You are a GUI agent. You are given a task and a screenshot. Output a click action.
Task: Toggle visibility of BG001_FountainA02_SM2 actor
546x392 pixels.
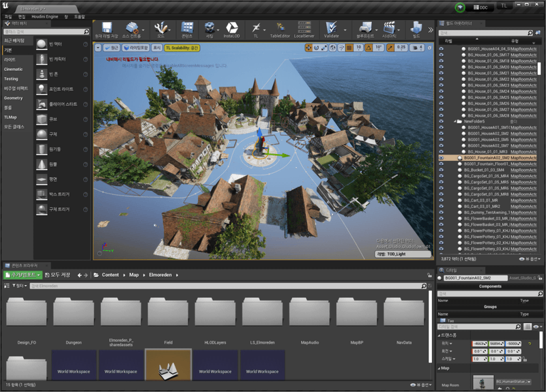(x=441, y=157)
